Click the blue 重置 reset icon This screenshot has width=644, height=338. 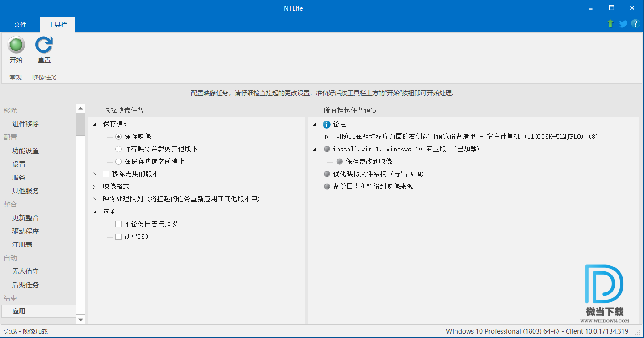pos(44,45)
